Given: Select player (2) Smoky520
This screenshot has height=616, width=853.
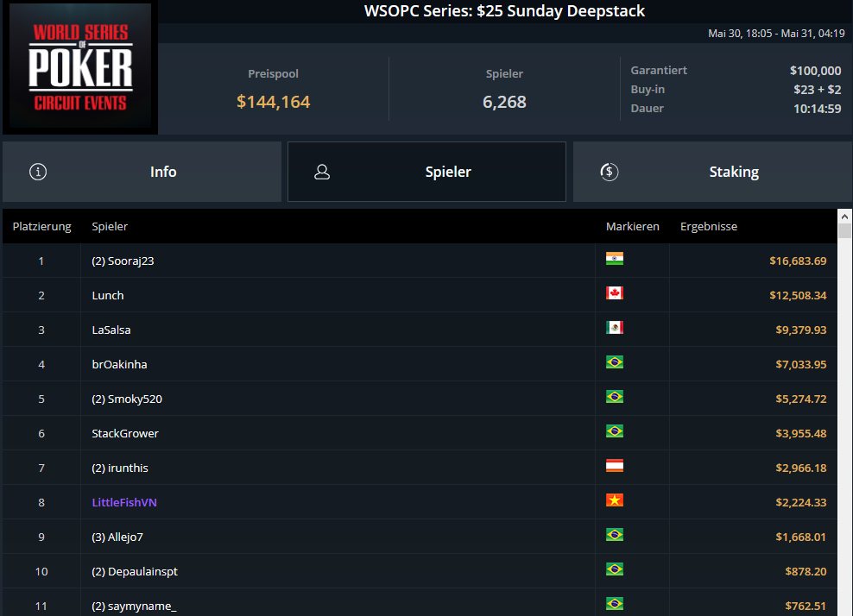Looking at the screenshot, I should 127,399.
